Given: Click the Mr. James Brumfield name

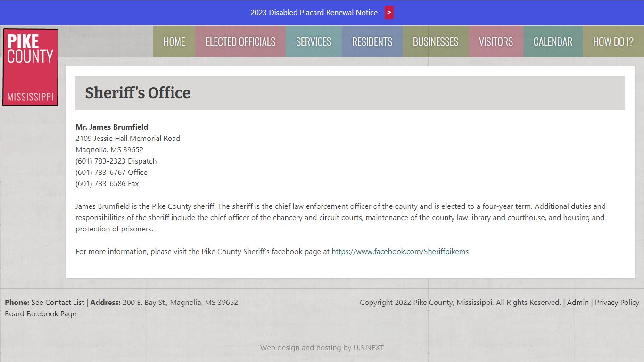Looking at the screenshot, I should [x=112, y=127].
